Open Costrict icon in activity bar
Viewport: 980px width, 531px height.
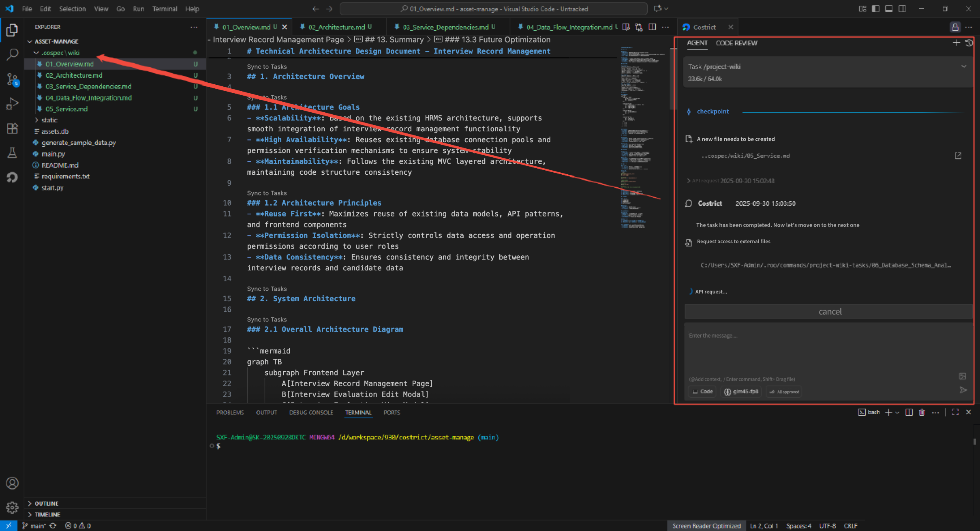point(12,177)
